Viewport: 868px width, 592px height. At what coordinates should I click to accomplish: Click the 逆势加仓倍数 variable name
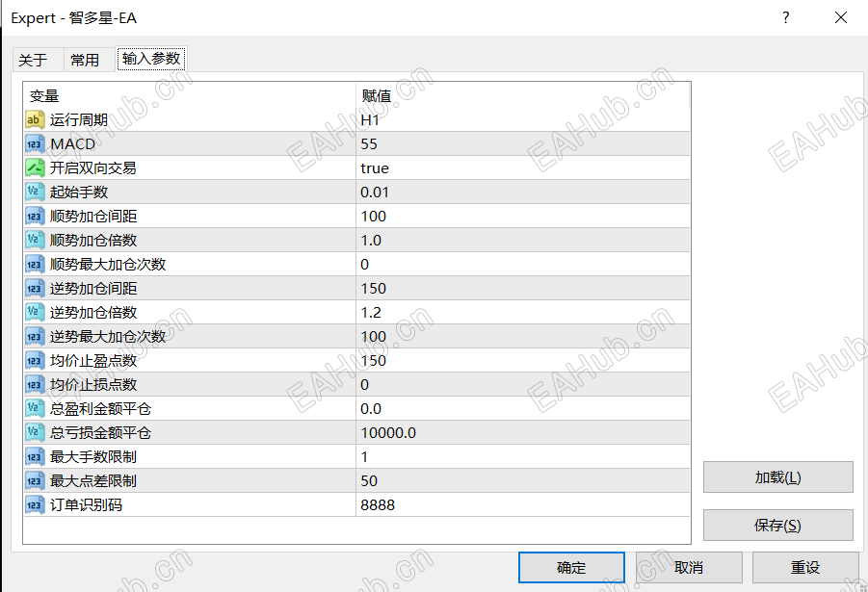pos(93,312)
